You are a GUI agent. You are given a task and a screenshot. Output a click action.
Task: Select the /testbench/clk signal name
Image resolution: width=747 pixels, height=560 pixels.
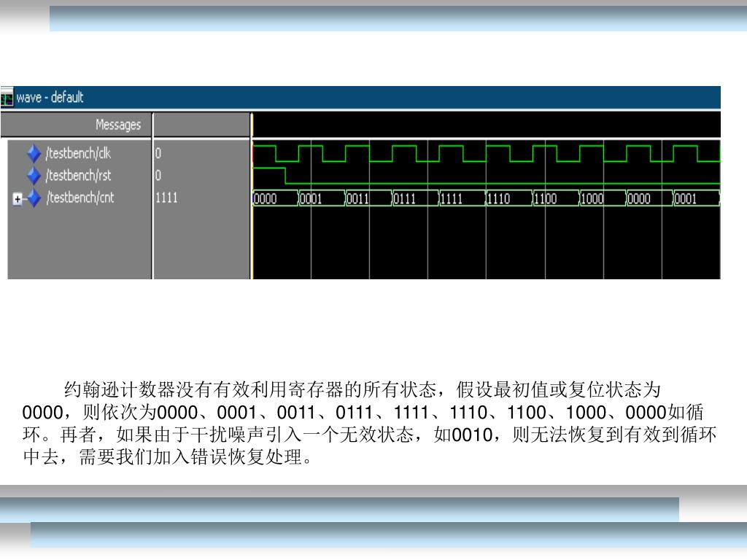click(78, 153)
